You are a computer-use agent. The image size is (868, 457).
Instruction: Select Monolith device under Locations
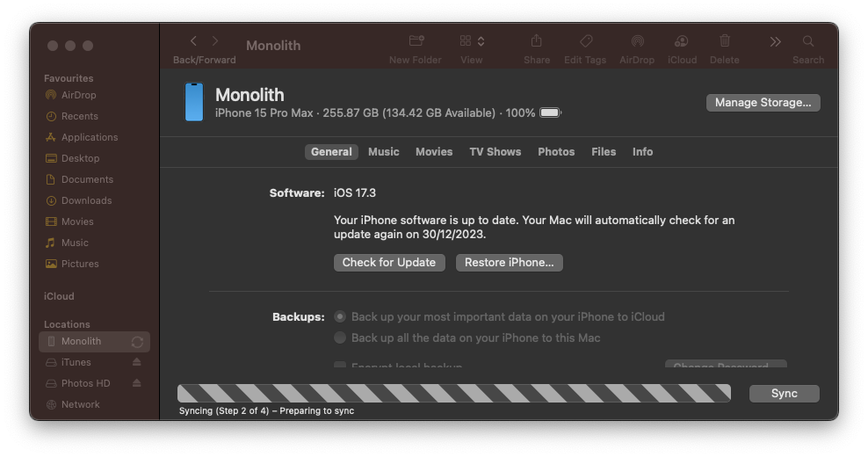point(94,342)
